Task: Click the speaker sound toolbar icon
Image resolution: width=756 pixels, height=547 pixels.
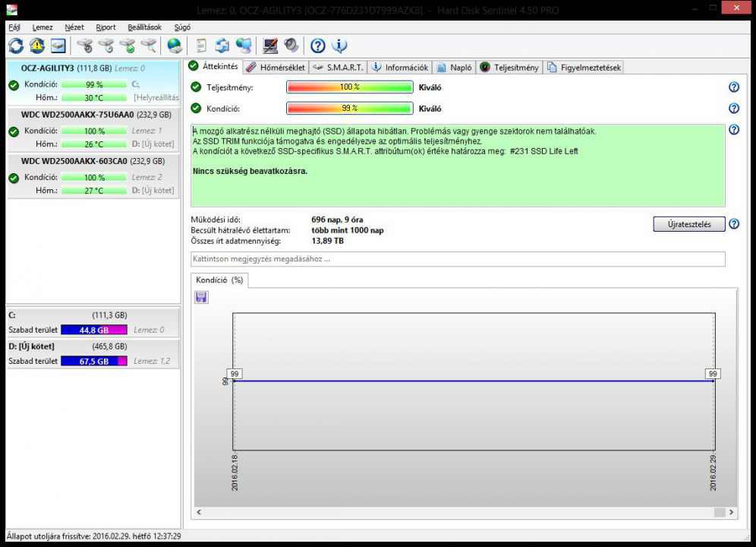Action: 291,46
